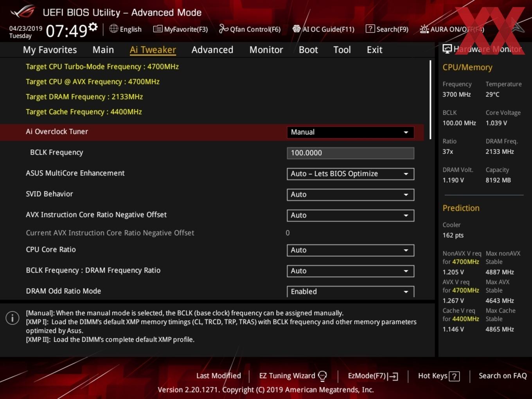The image size is (532, 399).
Task: Click the EZ Tuning Wizard bulb icon
Action: click(x=322, y=376)
